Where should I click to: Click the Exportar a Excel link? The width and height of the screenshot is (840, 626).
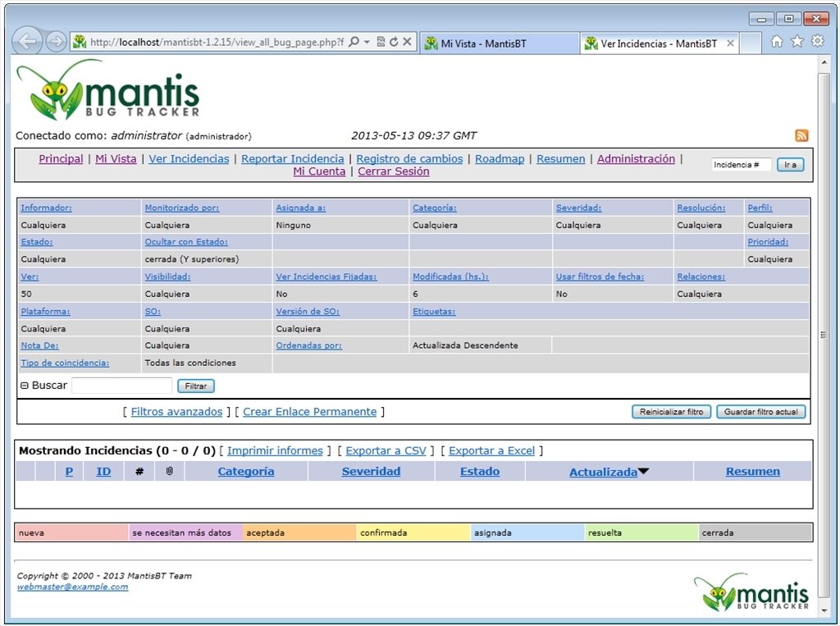492,450
